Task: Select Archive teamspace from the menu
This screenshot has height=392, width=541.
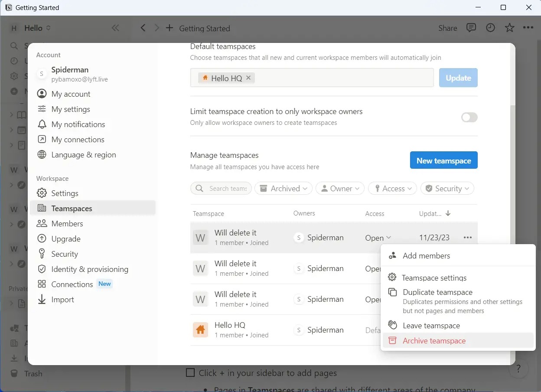Action: pos(434,341)
